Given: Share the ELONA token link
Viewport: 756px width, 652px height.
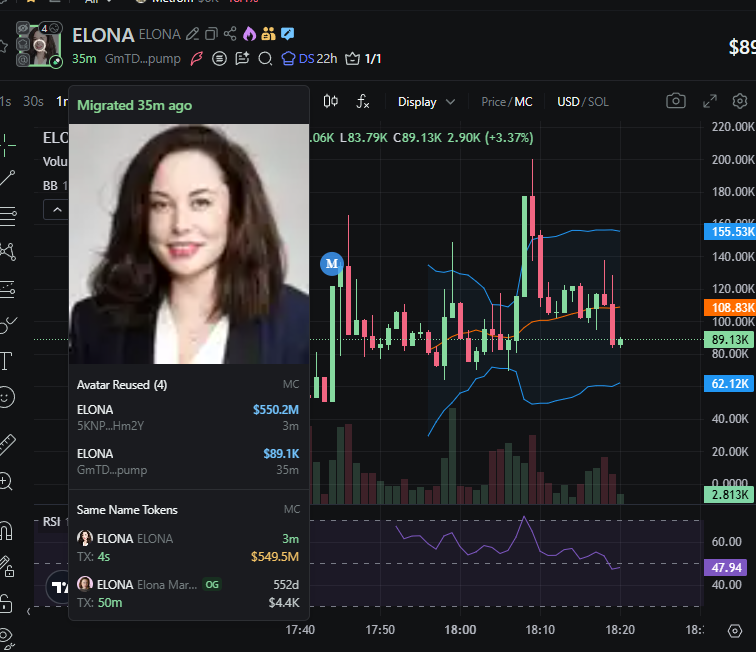Looking at the screenshot, I should [230, 34].
